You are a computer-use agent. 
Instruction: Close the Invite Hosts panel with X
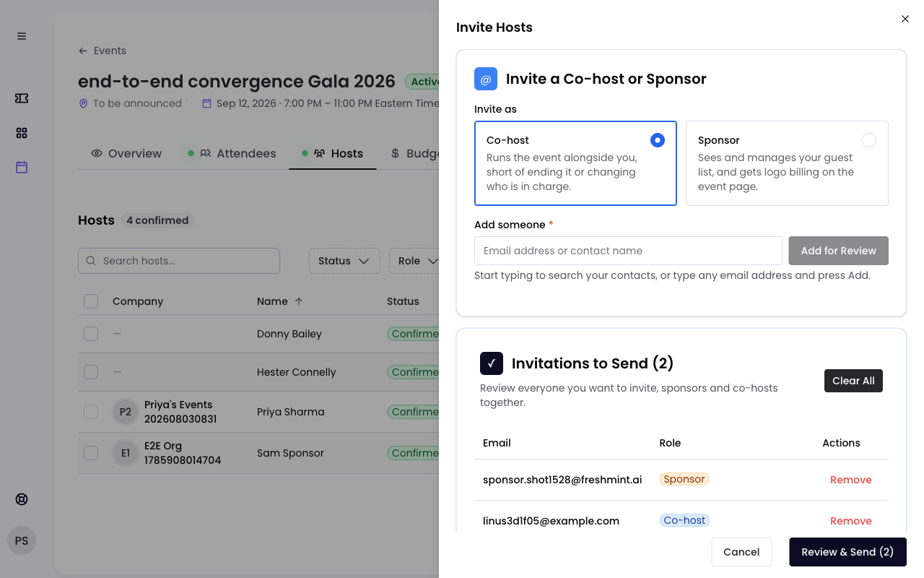click(905, 19)
